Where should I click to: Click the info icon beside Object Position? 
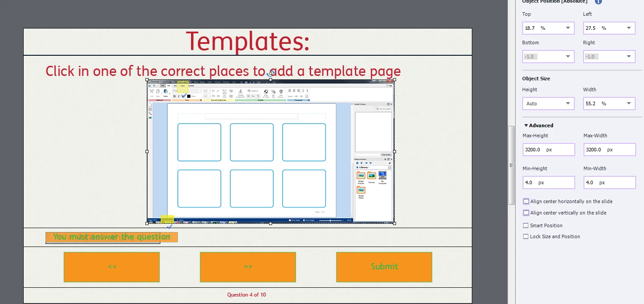pos(598,2)
